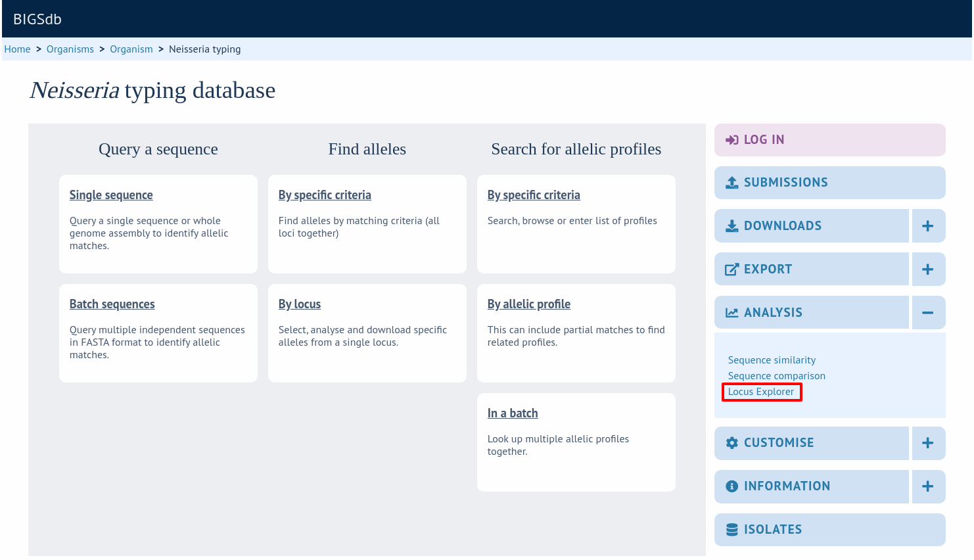The height and width of the screenshot is (560, 974).
Task: Expand the Export section with plus
Action: [x=928, y=269]
